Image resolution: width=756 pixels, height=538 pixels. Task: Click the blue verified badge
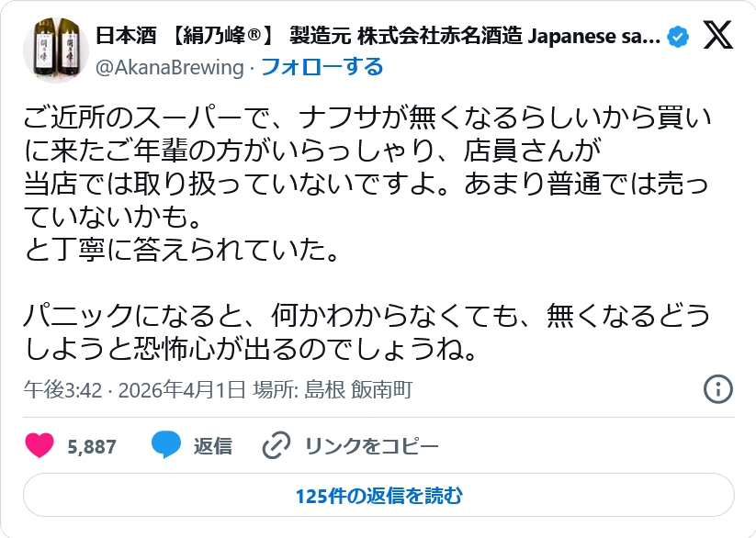(x=677, y=38)
